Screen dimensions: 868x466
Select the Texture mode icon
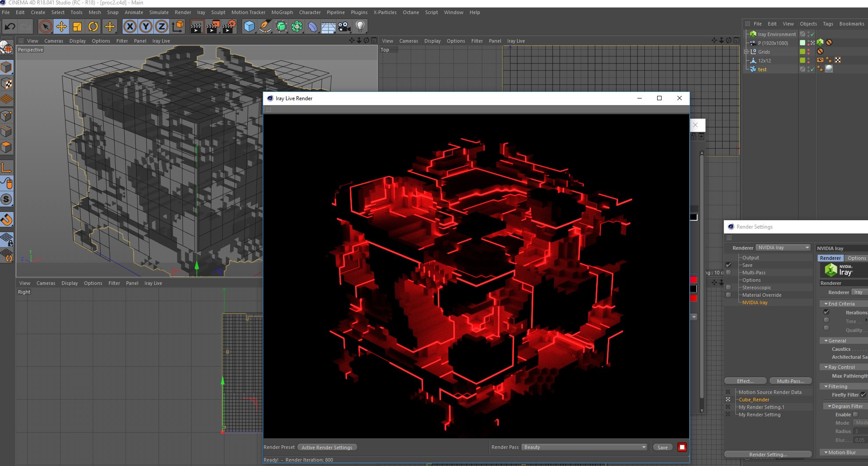(7, 84)
